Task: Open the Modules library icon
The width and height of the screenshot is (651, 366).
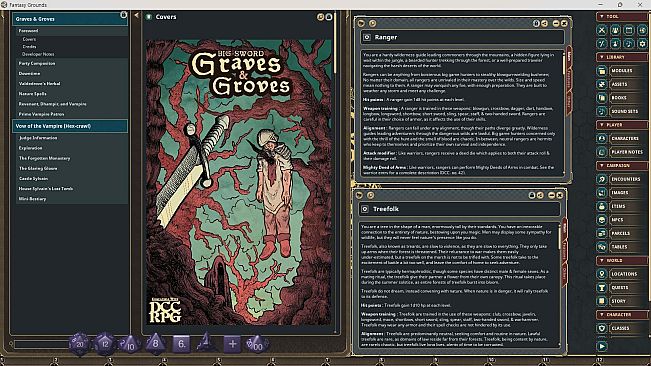Action: [602, 71]
